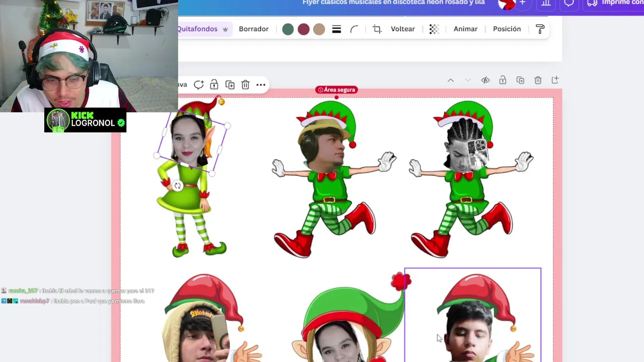The image size is (644, 362).
Task: Pick the green color swatch
Action: tap(288, 29)
